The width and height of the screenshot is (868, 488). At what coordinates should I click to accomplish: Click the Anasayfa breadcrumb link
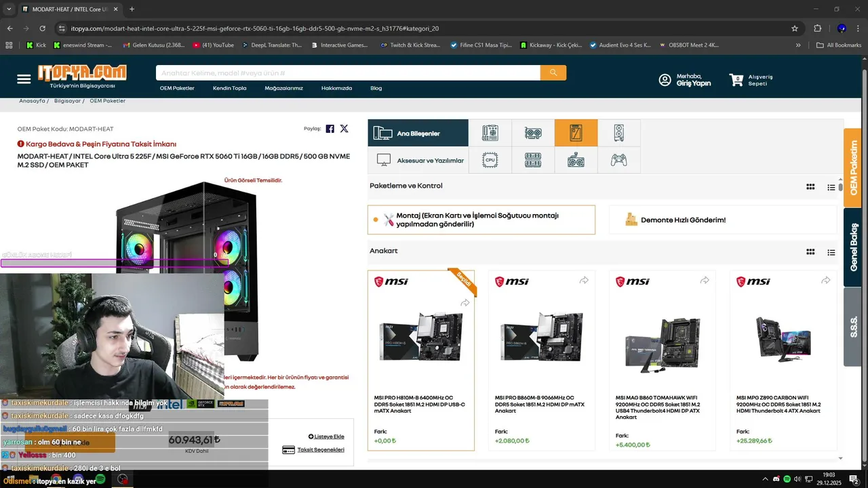(32, 101)
